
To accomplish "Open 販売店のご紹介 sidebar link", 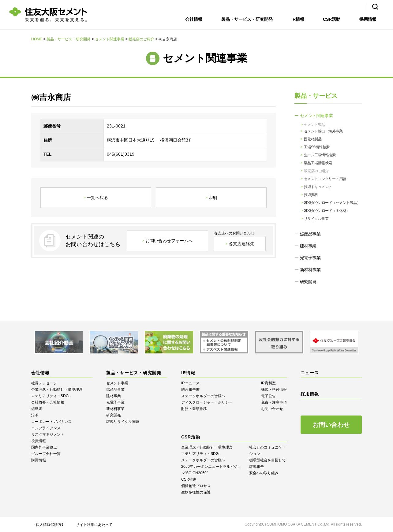I will click(316, 171).
